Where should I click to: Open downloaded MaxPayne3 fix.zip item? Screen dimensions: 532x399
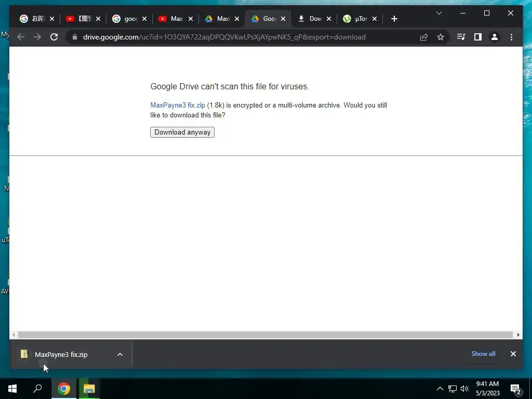[x=61, y=354]
